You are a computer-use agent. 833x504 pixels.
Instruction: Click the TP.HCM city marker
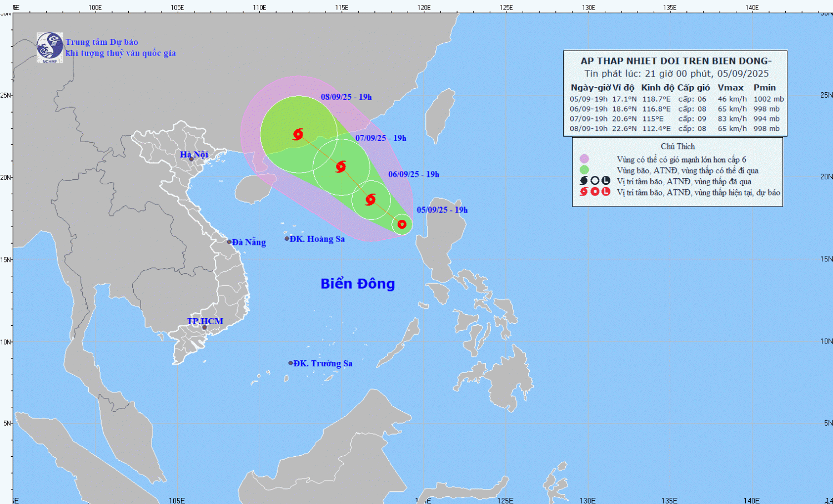point(204,327)
